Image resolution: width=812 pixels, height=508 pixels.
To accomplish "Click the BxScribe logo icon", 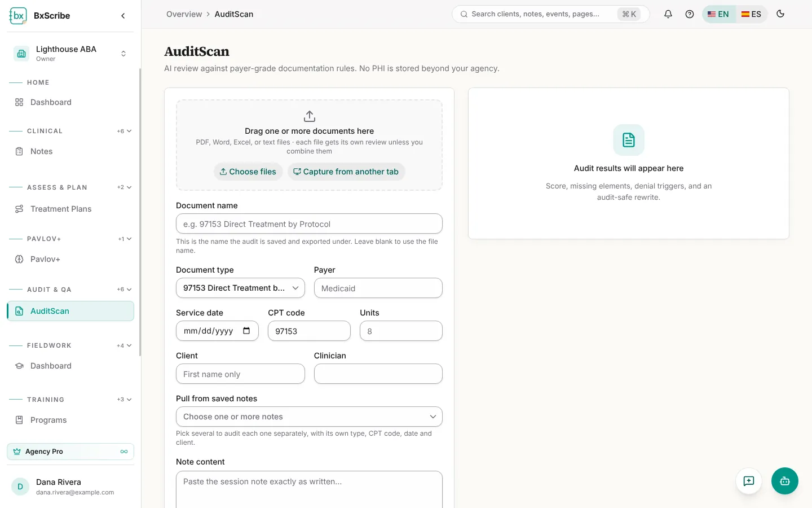I will [18, 16].
